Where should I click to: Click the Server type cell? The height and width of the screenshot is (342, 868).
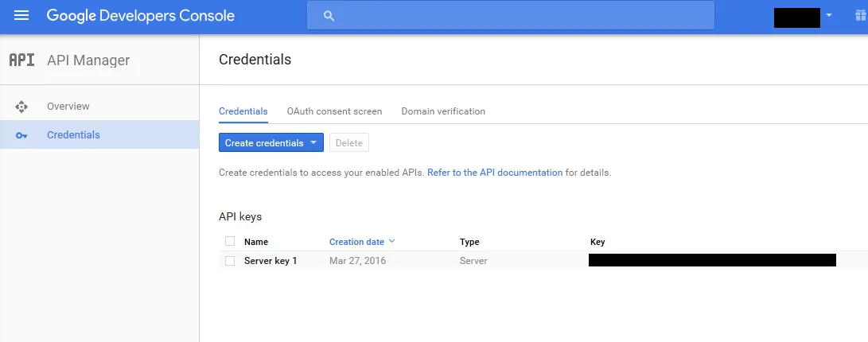coord(473,261)
